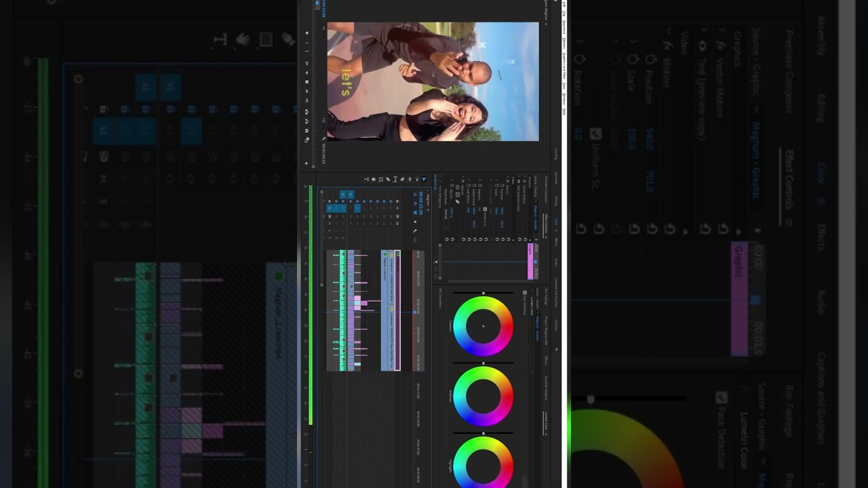Open timeline display settings wrench
The image size is (868, 488).
coord(414,231)
